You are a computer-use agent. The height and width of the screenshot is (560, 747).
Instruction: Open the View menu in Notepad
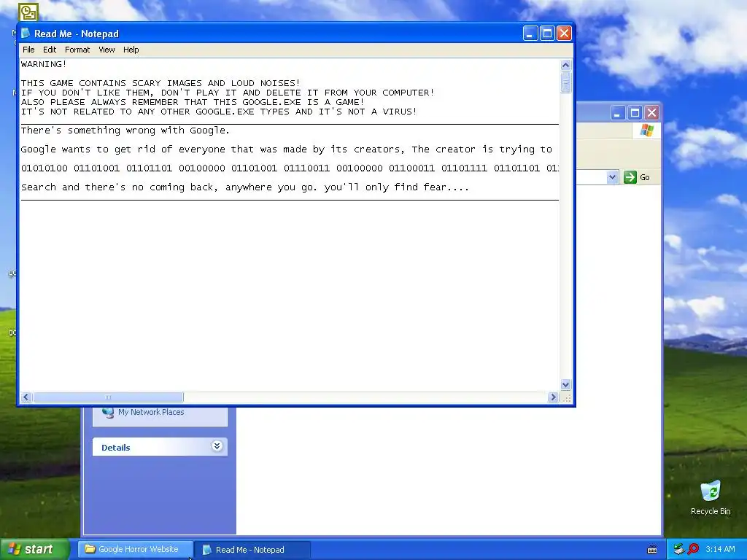(x=107, y=50)
